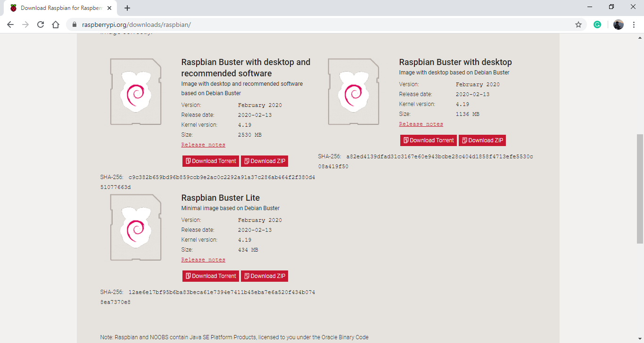
Task: Open Release notes for Raspbian Buster Lite
Action: tap(203, 260)
